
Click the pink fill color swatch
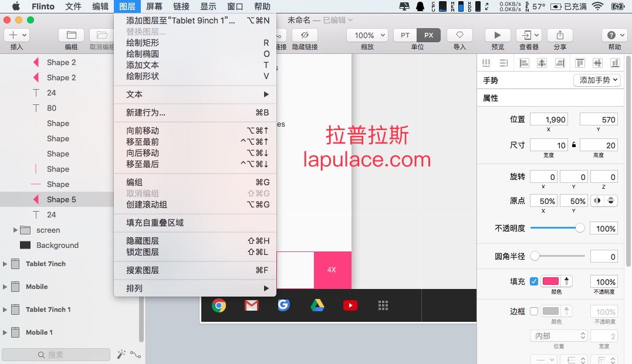coord(550,281)
